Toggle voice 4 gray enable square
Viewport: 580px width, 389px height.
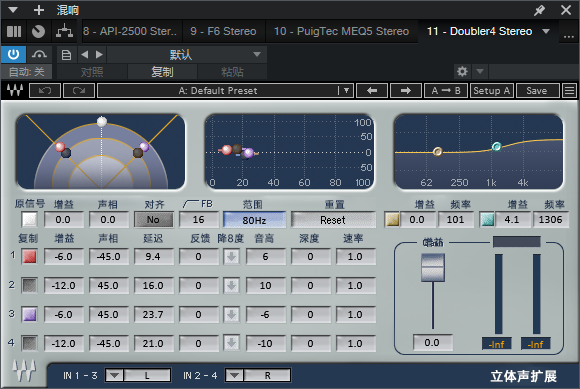[30, 344]
